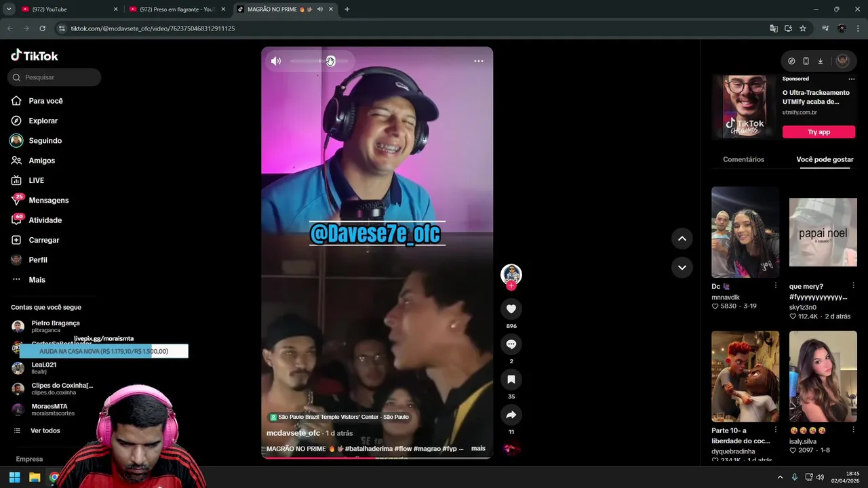
Task: Open the tab search dropdown arrow
Action: point(8,9)
